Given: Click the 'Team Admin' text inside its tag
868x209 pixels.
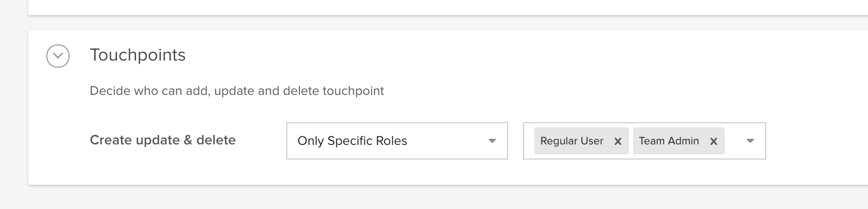Looking at the screenshot, I should 669,141.
